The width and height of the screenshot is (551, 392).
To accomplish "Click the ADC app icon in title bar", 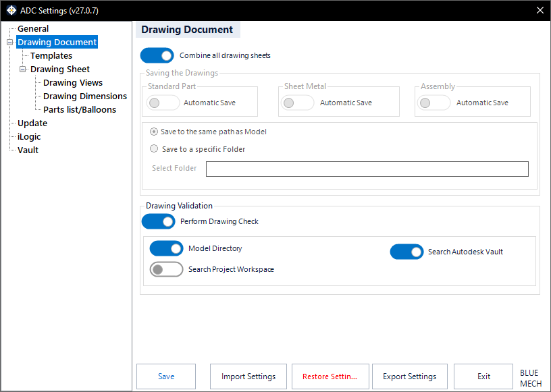I will [x=11, y=10].
